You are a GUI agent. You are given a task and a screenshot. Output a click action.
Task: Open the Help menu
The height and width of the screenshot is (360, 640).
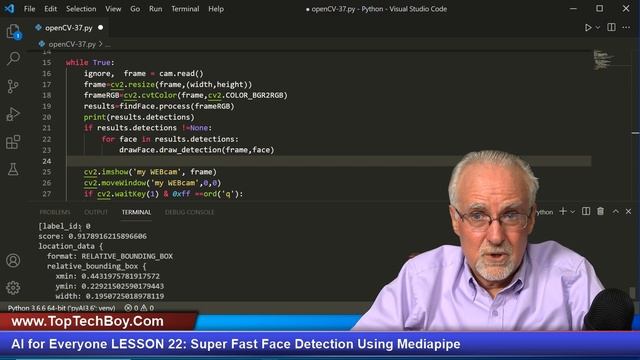click(216, 9)
